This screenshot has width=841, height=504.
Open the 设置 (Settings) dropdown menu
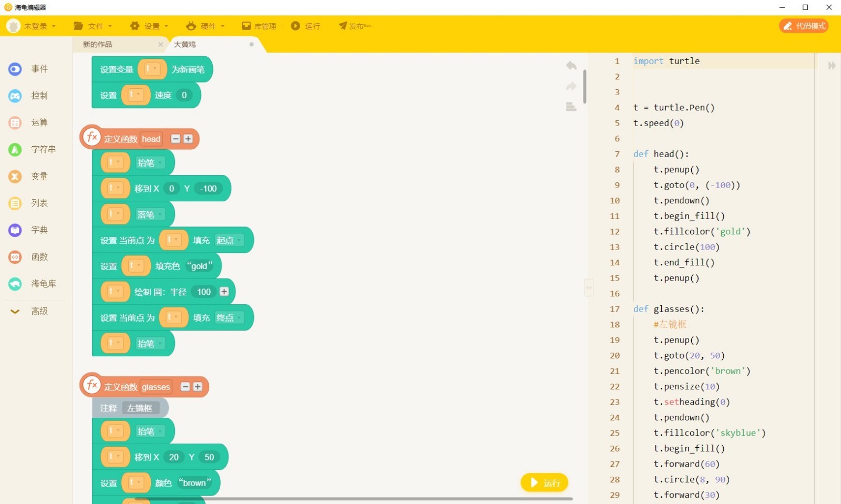149,26
